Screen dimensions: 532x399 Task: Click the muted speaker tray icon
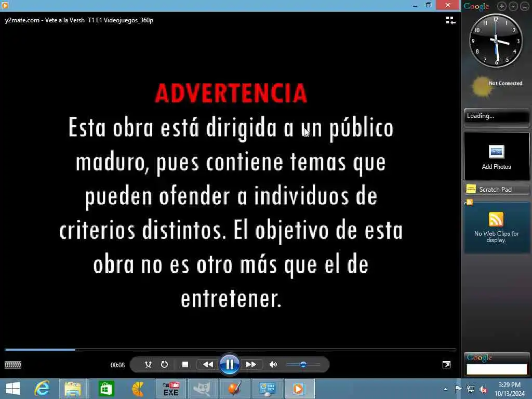pyautogui.click(x=483, y=389)
